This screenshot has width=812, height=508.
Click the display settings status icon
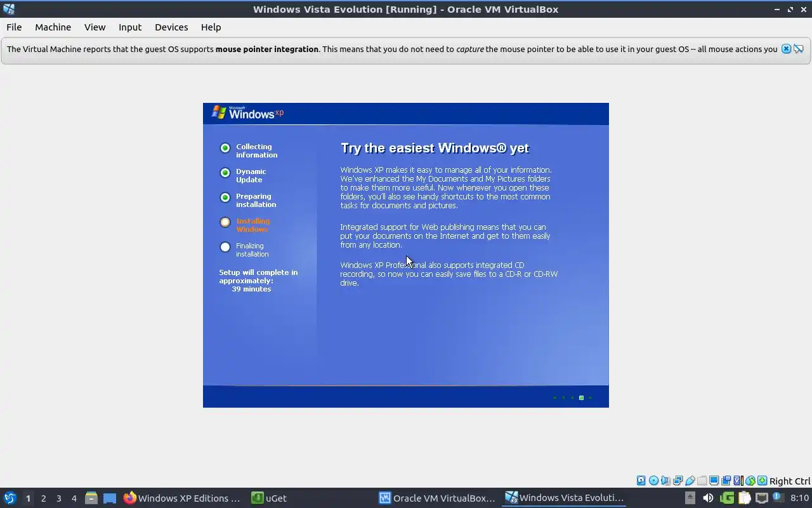[714, 481]
